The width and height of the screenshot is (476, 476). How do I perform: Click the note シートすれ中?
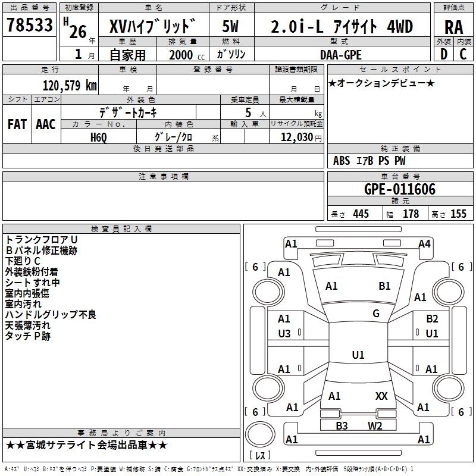pyautogui.click(x=33, y=282)
